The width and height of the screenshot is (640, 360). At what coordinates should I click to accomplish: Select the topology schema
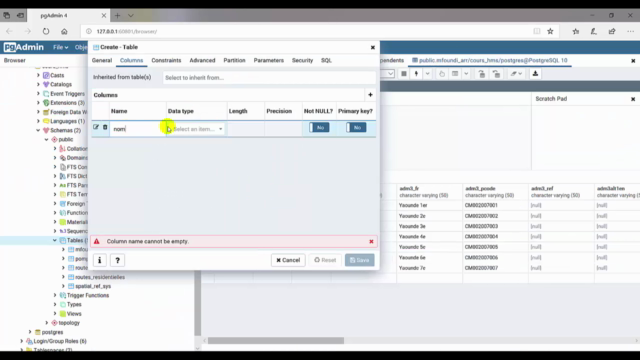tap(69, 323)
